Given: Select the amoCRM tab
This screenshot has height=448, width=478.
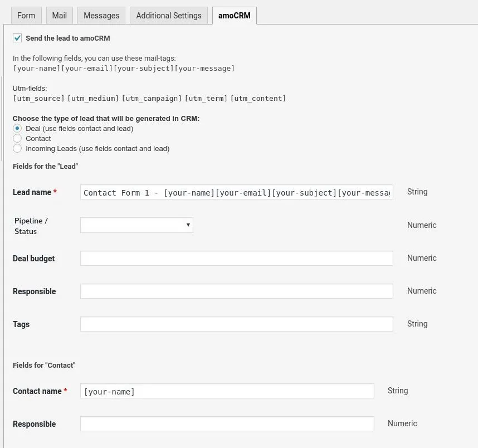Looking at the screenshot, I should pyautogui.click(x=234, y=16).
